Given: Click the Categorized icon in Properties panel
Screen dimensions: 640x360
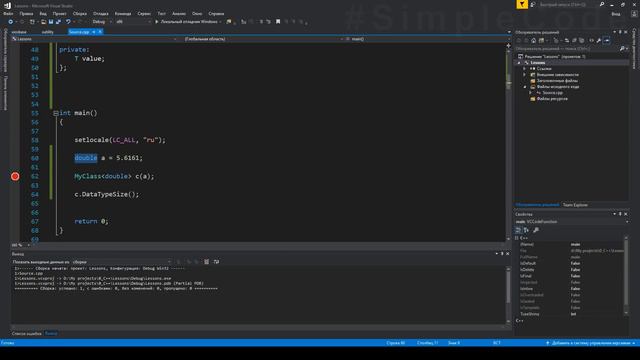Looking at the screenshot, I should pos(518,230).
